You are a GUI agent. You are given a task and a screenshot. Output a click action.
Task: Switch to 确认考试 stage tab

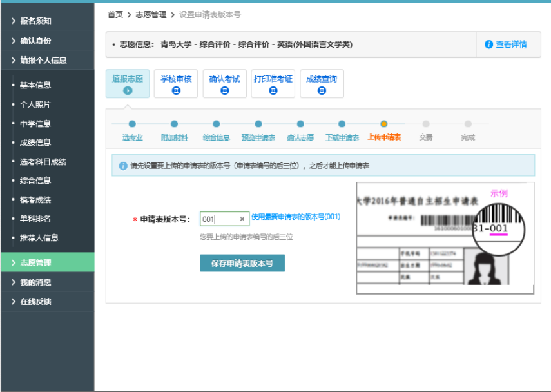[x=224, y=84]
